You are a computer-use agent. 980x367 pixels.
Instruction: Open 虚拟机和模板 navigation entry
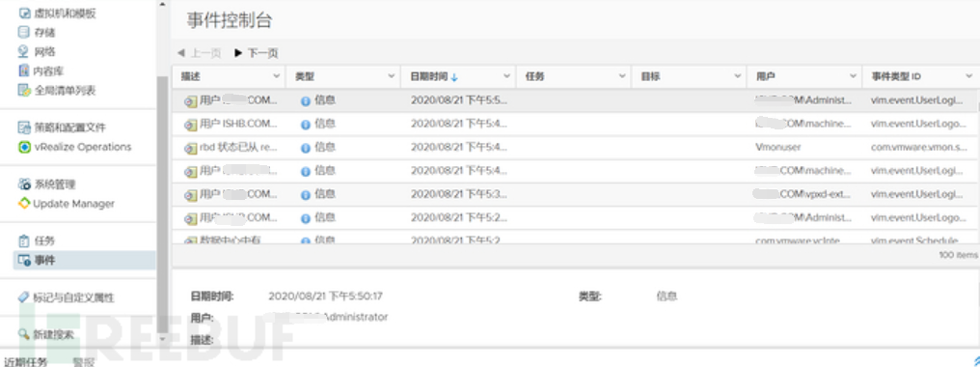(x=65, y=14)
